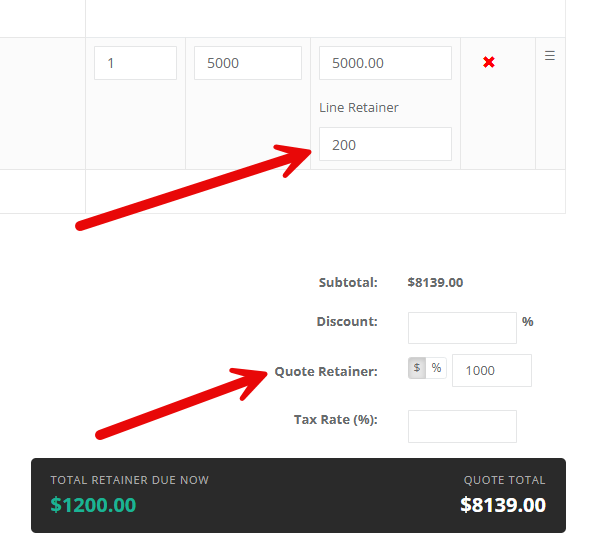Click the Quote Retainer label
This screenshot has height=557, width=600.
pos(326,371)
